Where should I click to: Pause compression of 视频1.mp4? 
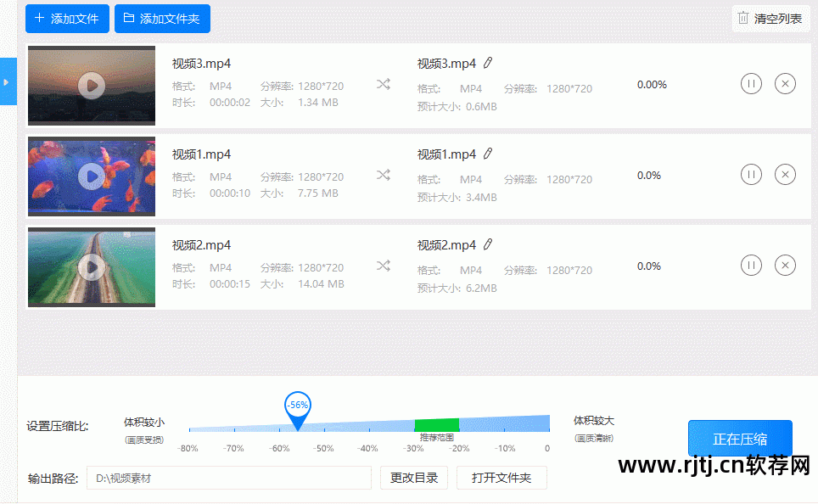coord(751,175)
